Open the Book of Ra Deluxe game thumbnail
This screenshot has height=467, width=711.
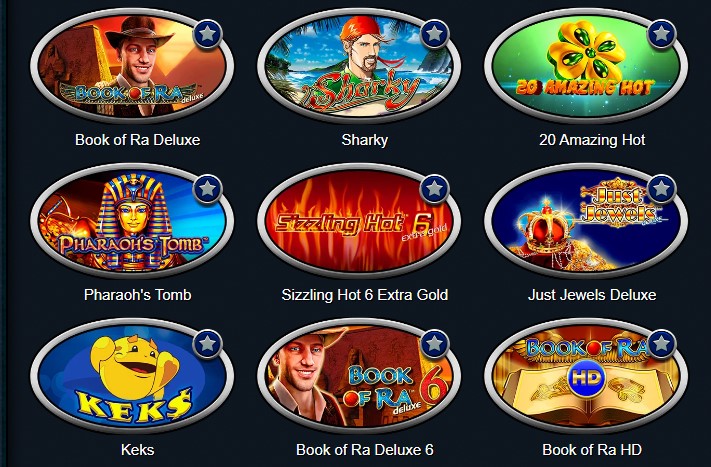[x=132, y=66]
